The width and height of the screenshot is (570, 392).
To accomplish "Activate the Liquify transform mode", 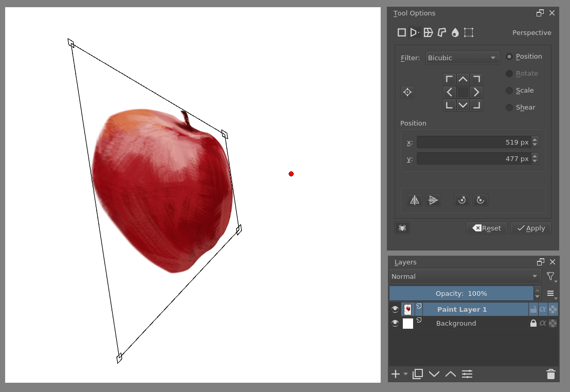I will [455, 32].
